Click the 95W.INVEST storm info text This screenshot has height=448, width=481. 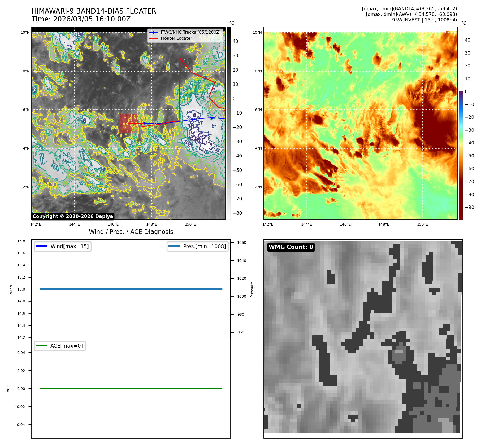(424, 20)
